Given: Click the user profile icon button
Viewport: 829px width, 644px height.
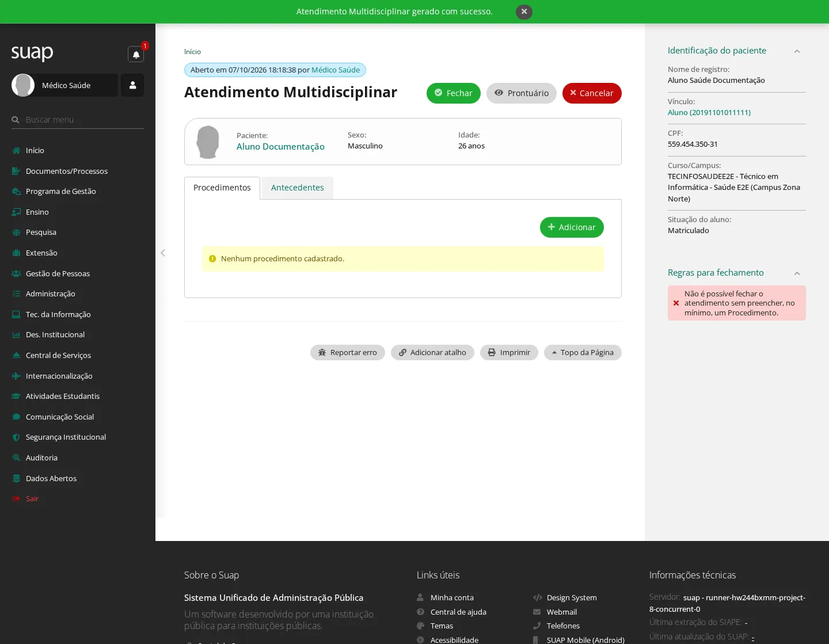Looking at the screenshot, I should pos(132,85).
